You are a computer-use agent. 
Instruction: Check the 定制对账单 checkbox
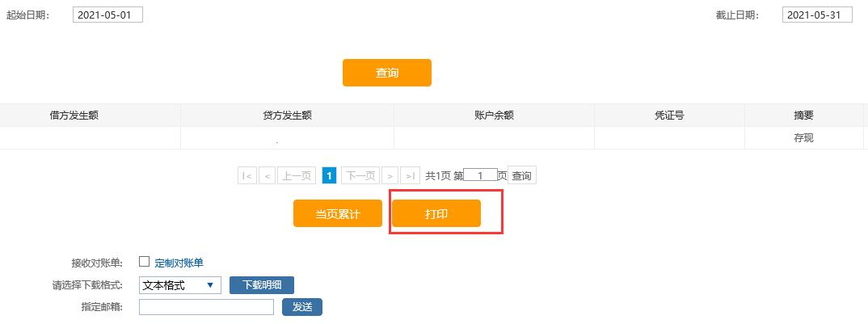145,261
